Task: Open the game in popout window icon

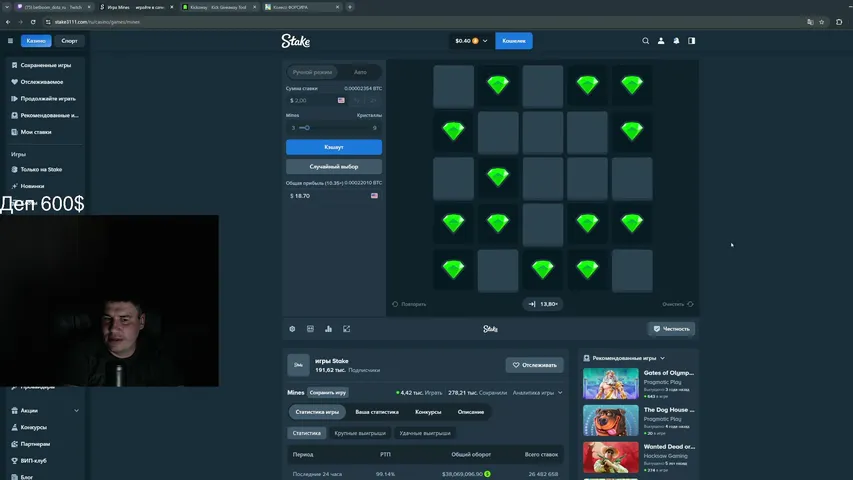Action: click(x=347, y=329)
